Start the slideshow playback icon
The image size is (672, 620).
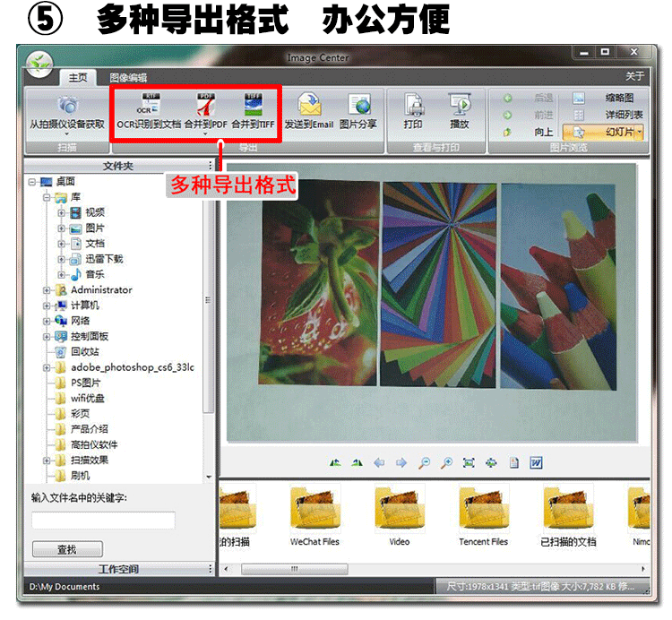pos(460,104)
